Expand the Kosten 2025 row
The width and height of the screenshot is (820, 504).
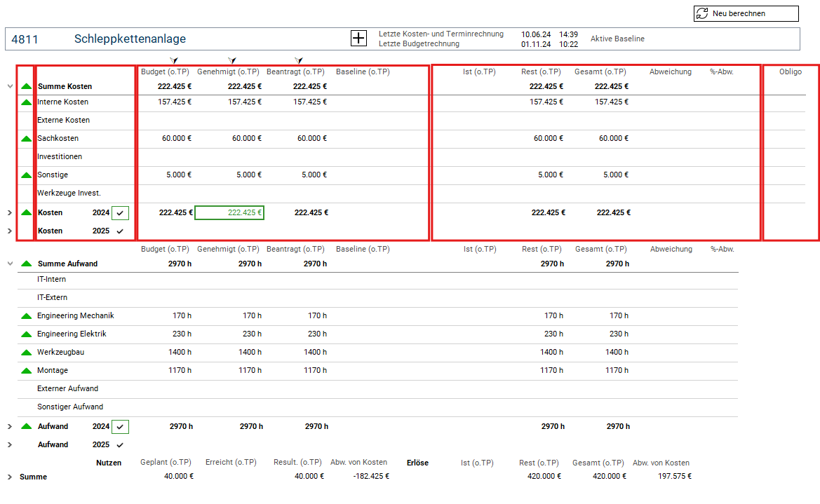10,231
